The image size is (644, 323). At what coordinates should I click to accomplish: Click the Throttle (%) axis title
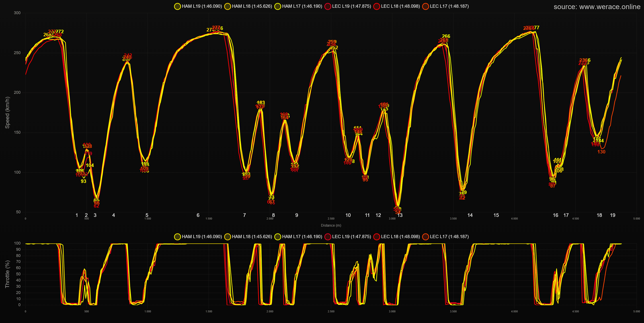(x=7, y=274)
